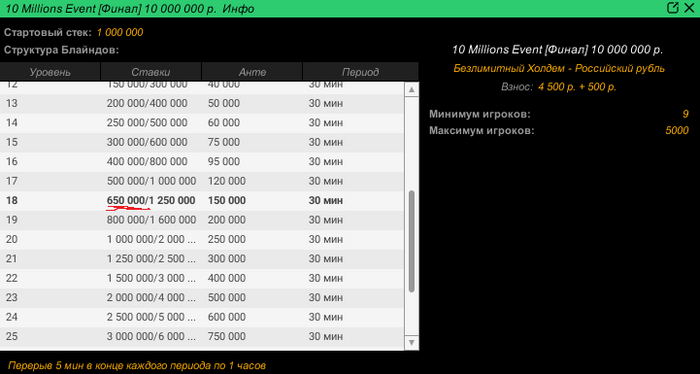Click the break info text at bottom

(137, 366)
